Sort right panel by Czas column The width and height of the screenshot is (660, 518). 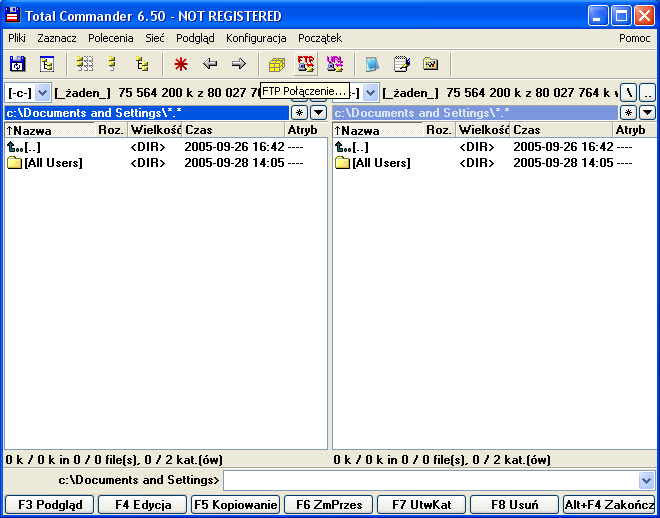point(561,130)
